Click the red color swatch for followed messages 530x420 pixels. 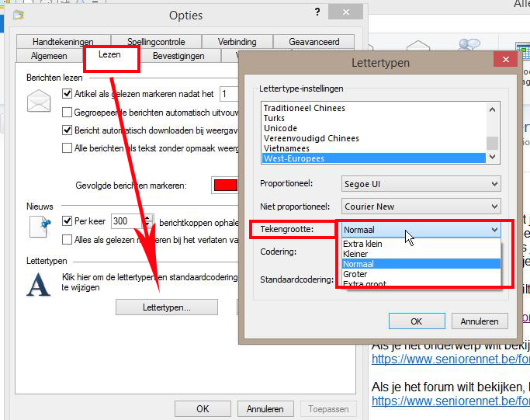pyautogui.click(x=224, y=185)
